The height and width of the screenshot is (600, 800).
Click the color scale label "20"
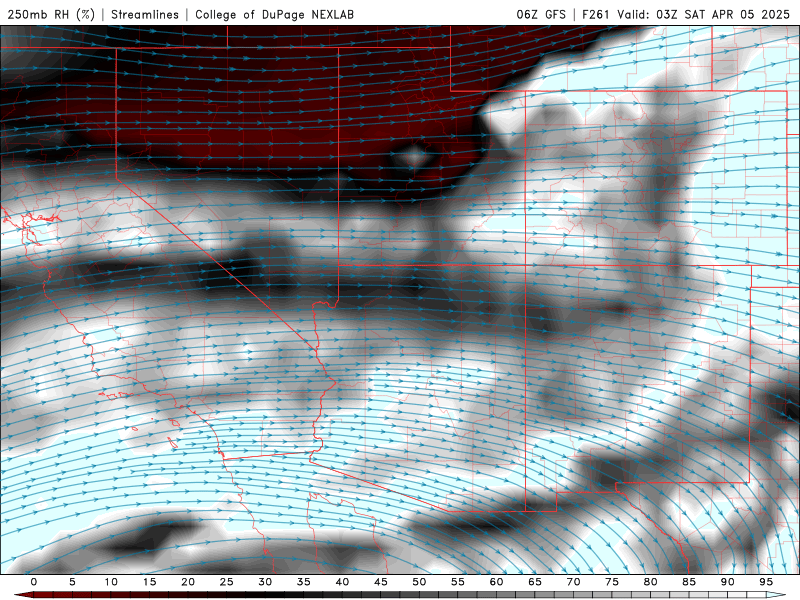(x=188, y=582)
